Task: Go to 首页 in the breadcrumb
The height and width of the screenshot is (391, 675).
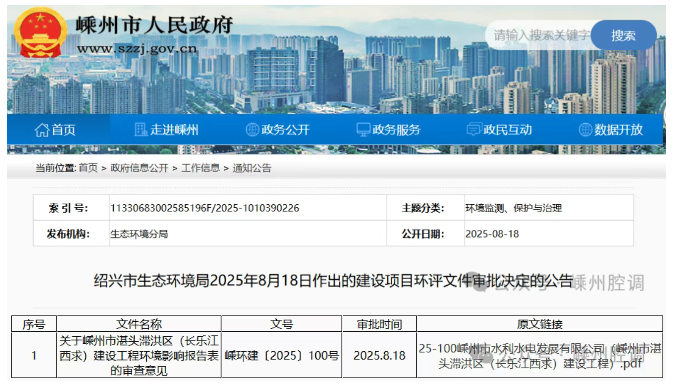Action: pos(88,168)
